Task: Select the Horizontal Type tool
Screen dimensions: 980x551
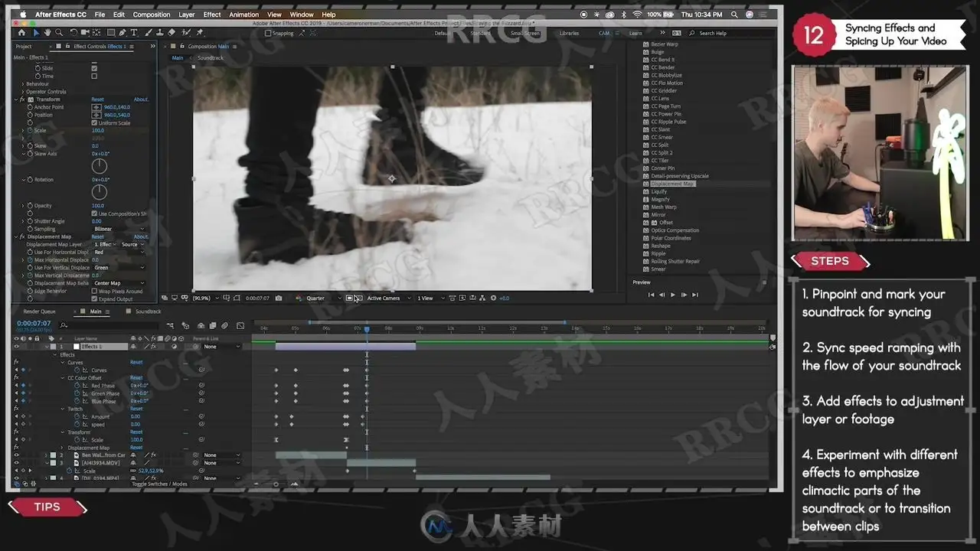Action: pos(134,33)
